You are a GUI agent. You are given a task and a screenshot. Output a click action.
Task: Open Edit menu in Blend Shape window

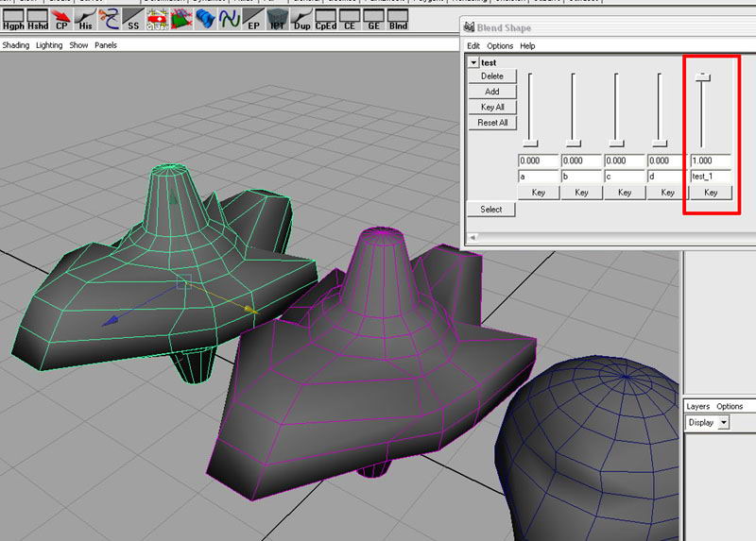coord(473,45)
